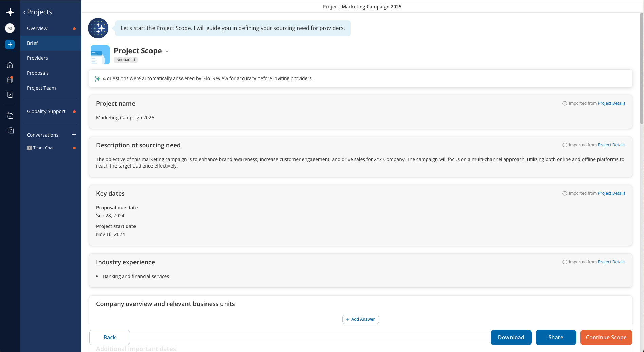
Task: Click the blue plus create button
Action: 10,45
